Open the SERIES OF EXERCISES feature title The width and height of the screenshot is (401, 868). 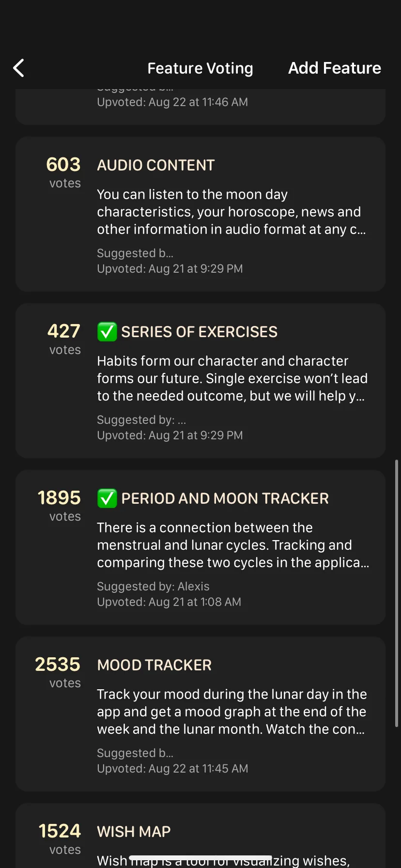199,332
